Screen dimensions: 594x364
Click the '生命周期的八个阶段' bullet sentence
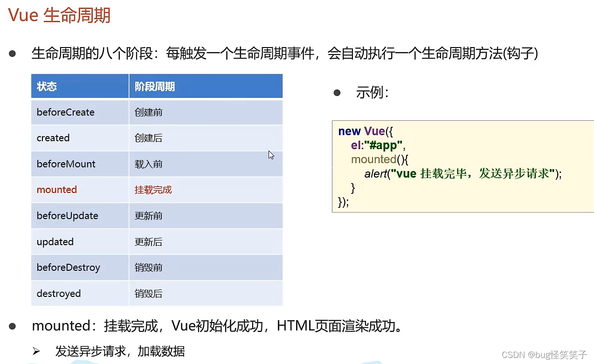pos(284,54)
